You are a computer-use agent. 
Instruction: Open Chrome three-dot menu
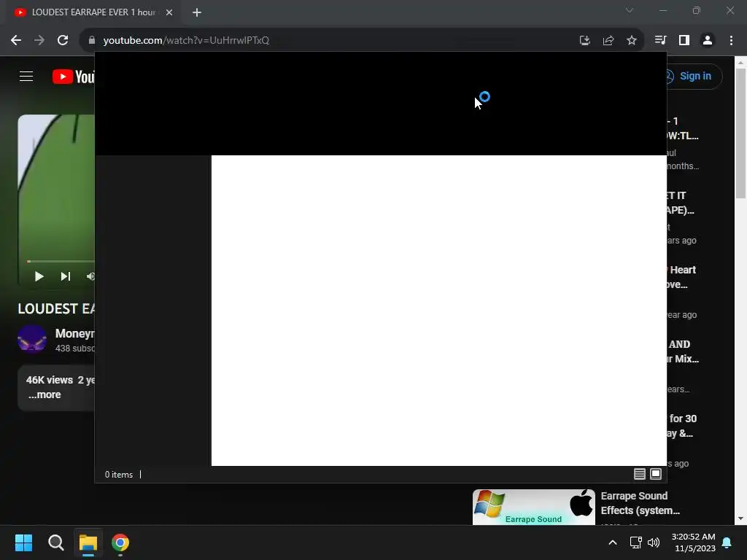[x=731, y=41]
